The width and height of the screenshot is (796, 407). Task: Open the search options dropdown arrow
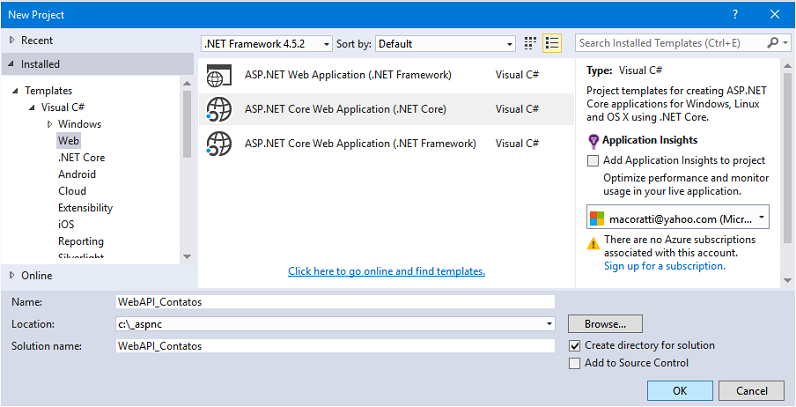786,43
